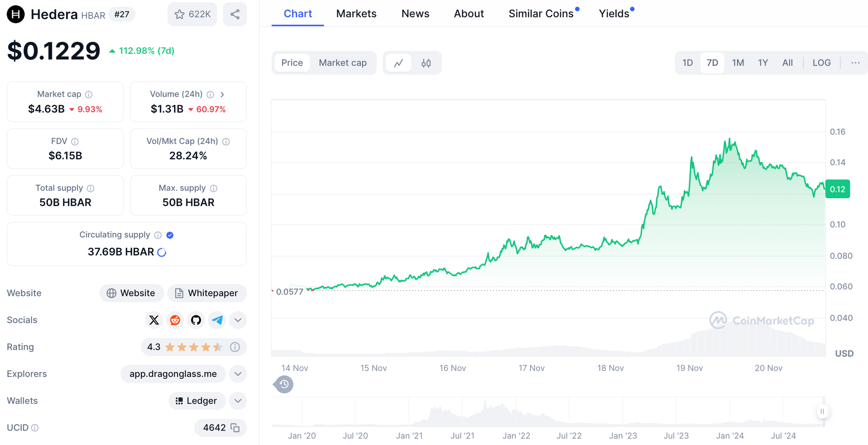Share the Hedera page via share icon
This screenshot has width=868, height=445.
[235, 14]
